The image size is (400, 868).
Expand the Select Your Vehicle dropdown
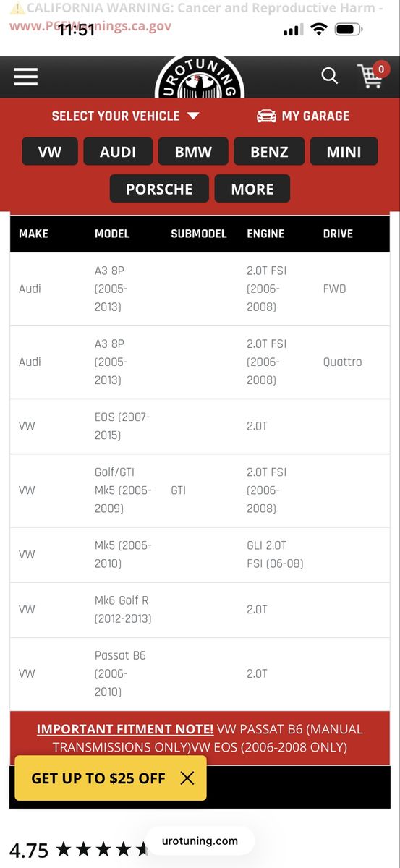point(125,116)
